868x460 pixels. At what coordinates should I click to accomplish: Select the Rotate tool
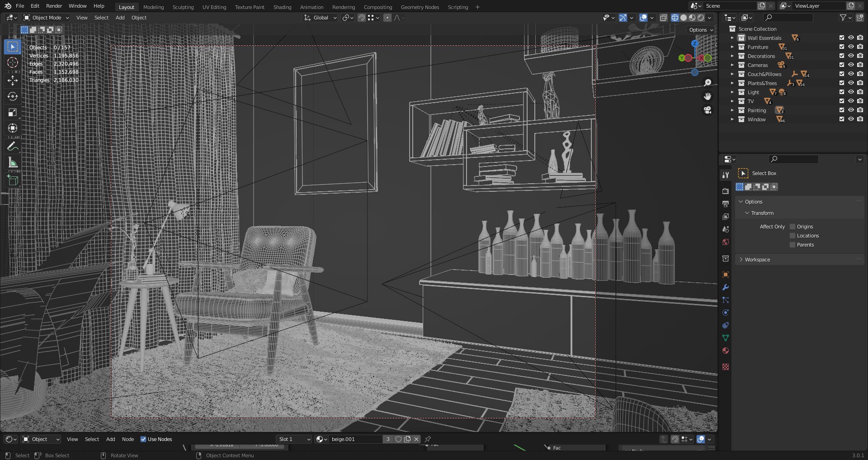click(13, 96)
